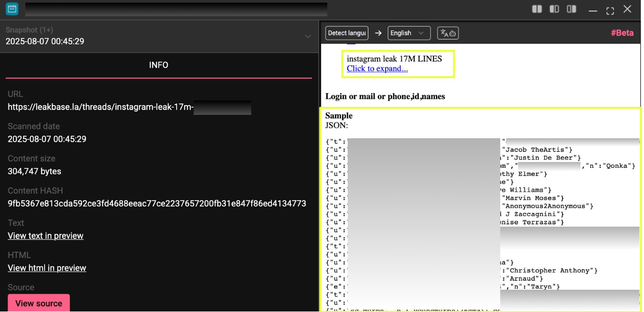Close the snapshot viewer window

[x=627, y=9]
